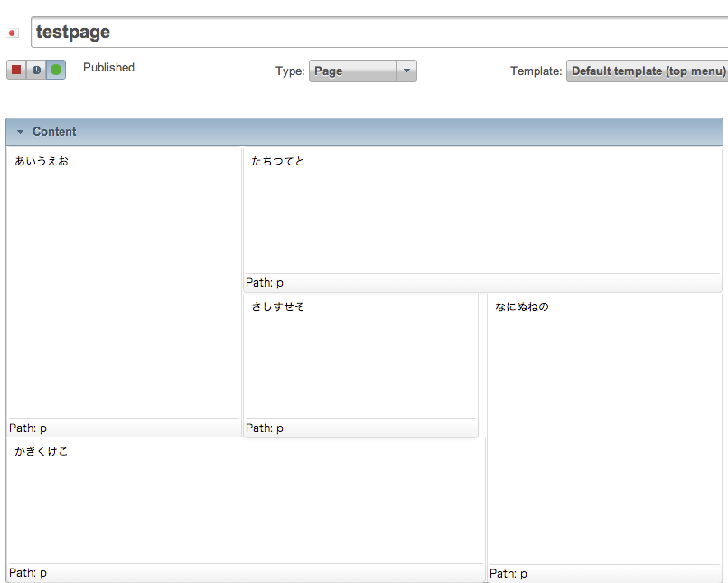
Task: Click Path p below さしすせそ editor
Action: click(x=264, y=428)
